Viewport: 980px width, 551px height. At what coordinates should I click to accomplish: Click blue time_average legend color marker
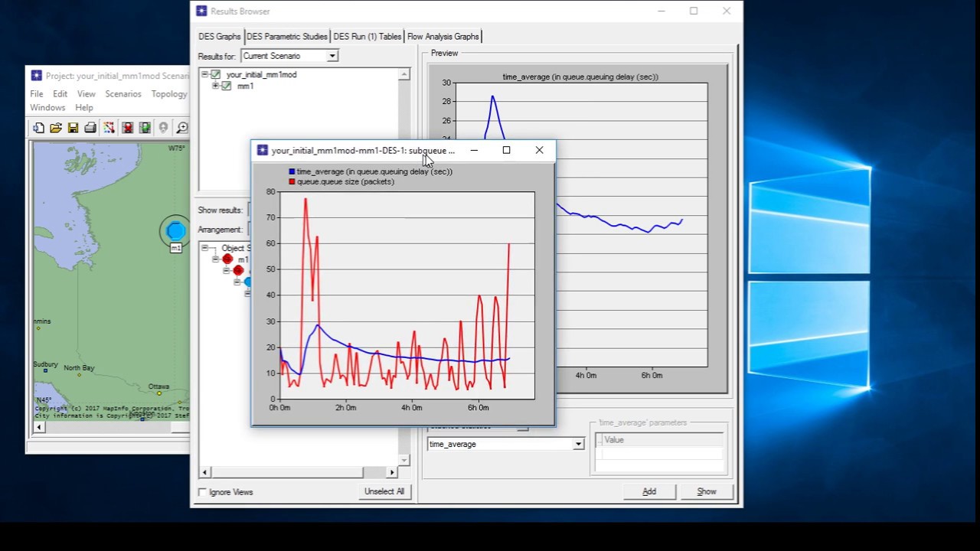(292, 171)
